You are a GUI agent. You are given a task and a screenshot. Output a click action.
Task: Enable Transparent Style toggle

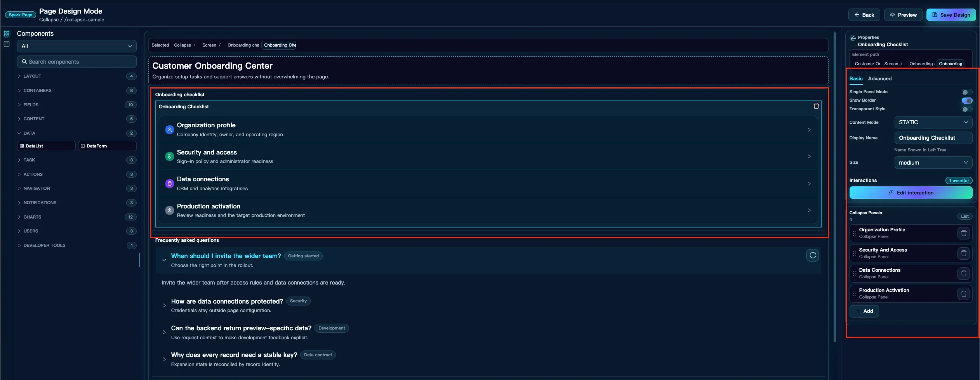point(967,109)
